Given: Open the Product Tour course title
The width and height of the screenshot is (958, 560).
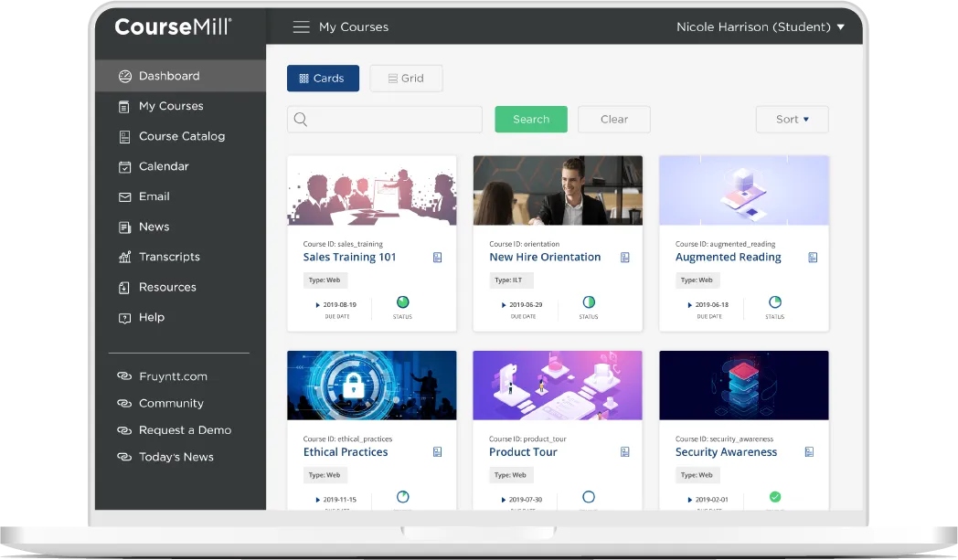Looking at the screenshot, I should point(523,452).
